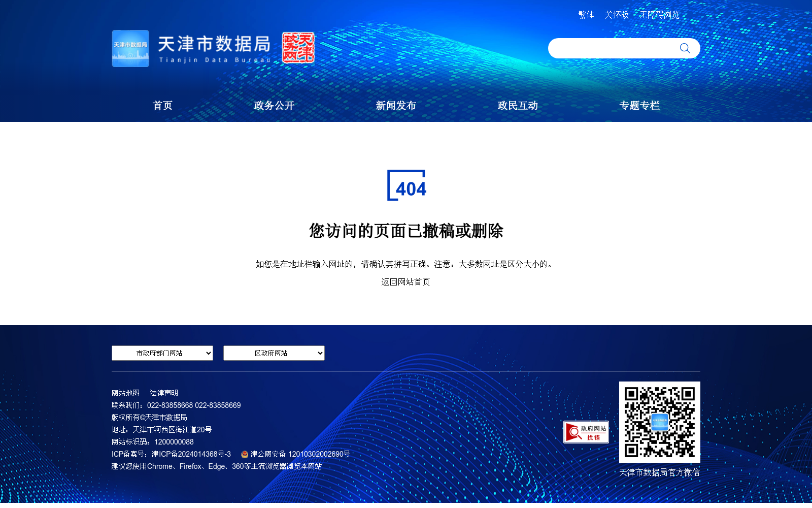Open the 政民互动 menu item
The height and width of the screenshot is (508, 812).
[518, 106]
